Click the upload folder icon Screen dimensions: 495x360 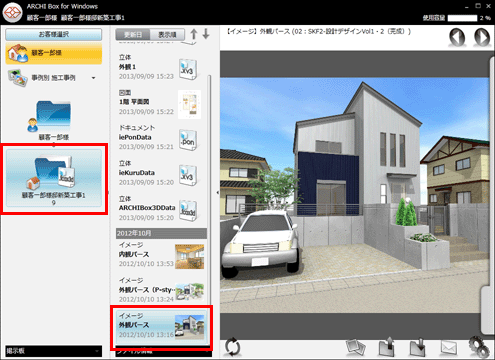coord(387,347)
